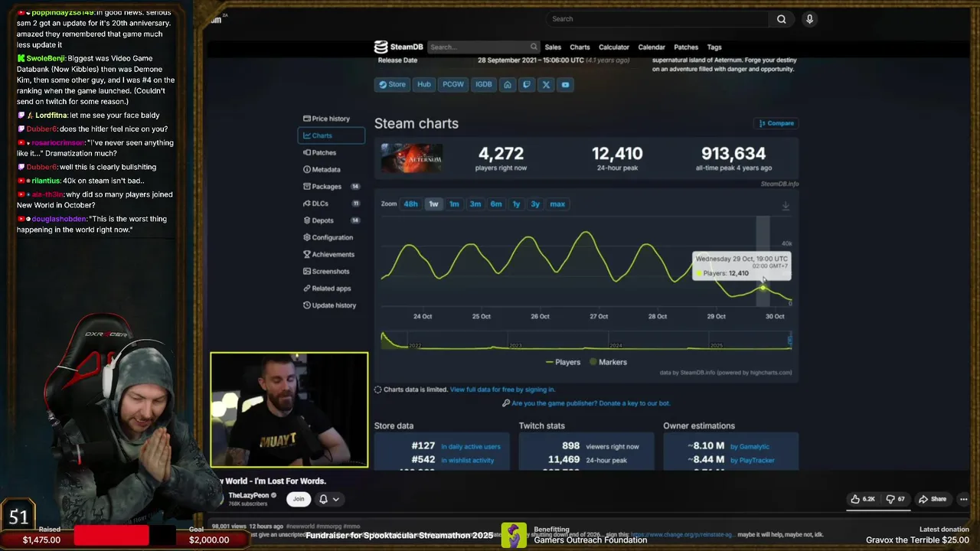Set chart zoom to 1y
Image resolution: width=980 pixels, height=551 pixels.
516,204
